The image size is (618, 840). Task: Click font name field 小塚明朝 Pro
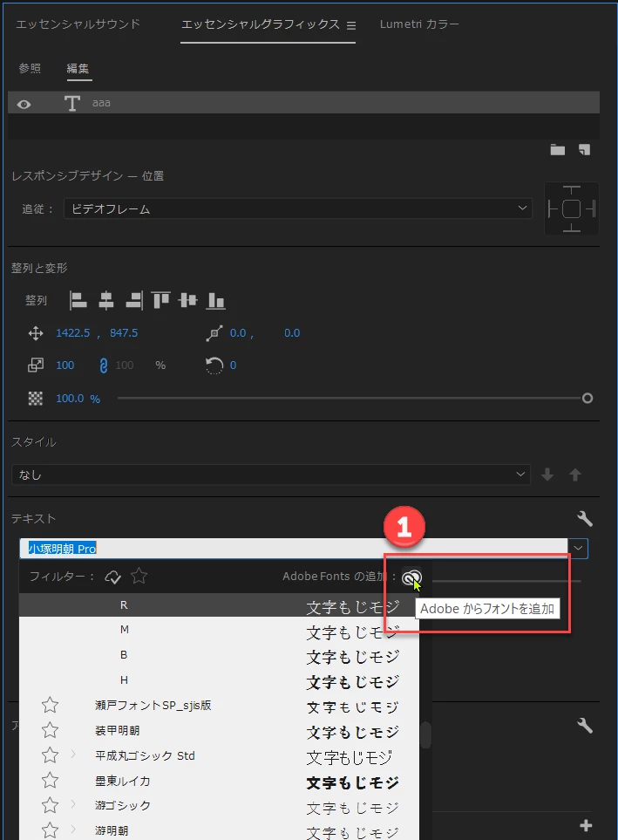coord(294,549)
